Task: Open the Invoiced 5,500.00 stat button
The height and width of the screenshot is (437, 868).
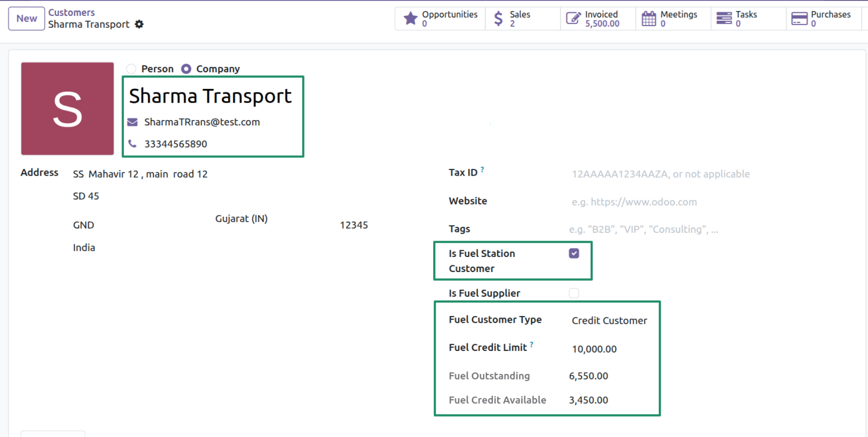Action: [598, 18]
